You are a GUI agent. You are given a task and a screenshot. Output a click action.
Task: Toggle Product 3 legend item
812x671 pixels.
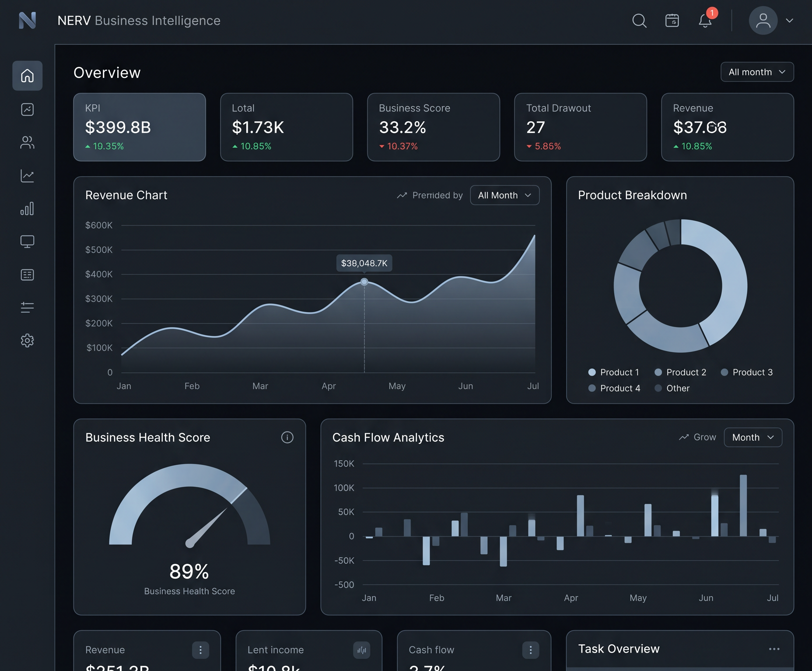747,372
